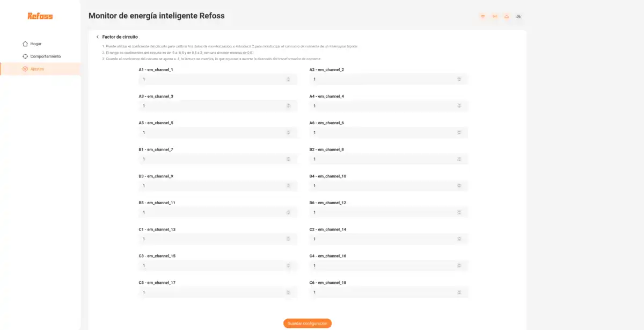Screen dimensions: 644x330
Task: Click the Hogar house icon
Action: click(x=25, y=44)
